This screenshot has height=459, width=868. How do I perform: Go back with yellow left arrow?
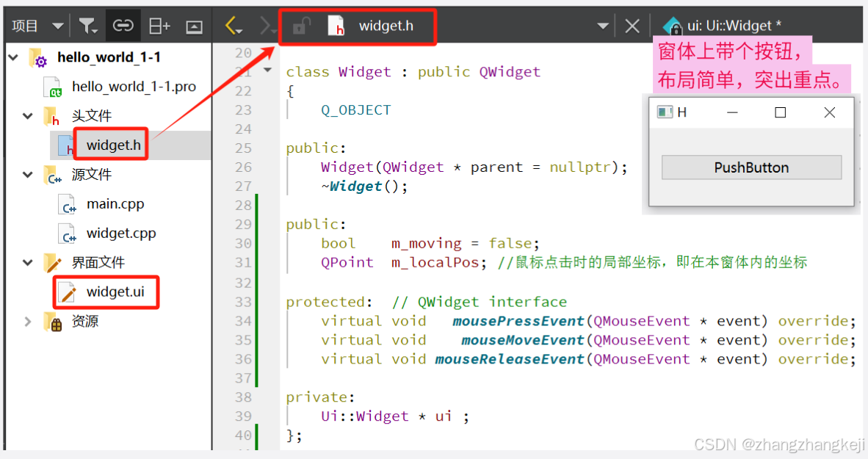click(x=234, y=26)
